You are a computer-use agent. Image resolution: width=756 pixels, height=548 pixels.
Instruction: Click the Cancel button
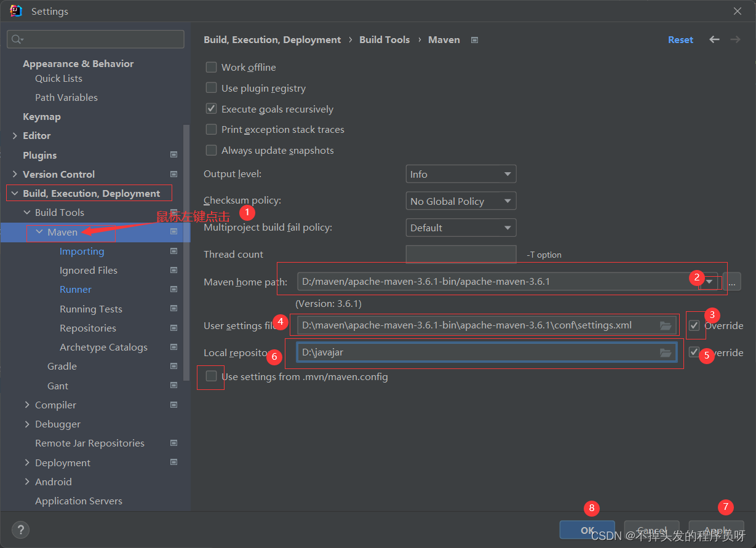(x=652, y=530)
